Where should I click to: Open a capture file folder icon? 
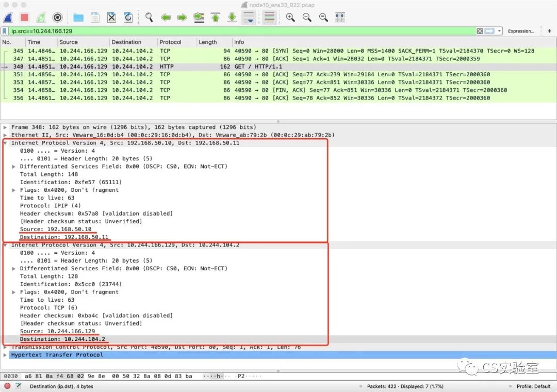point(78,18)
